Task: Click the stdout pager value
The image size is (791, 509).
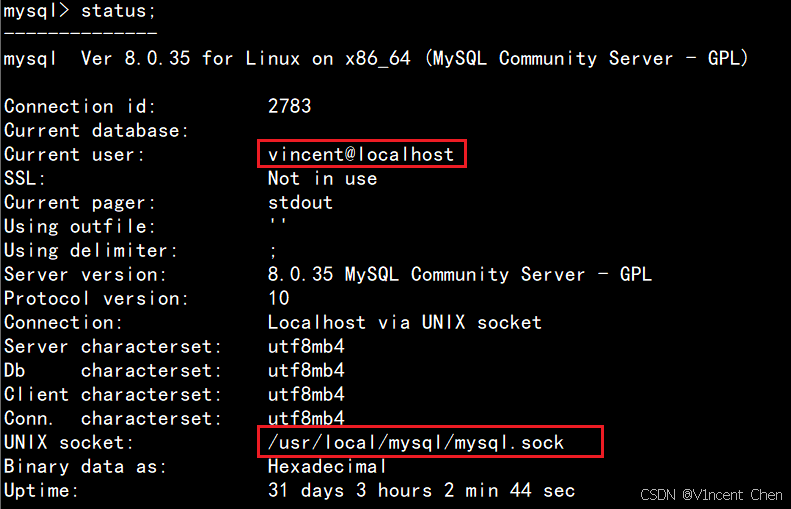Action: point(300,202)
